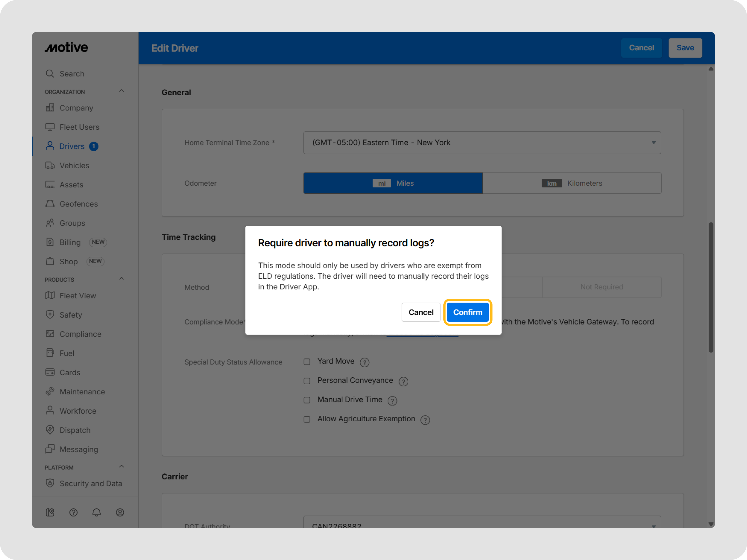The image size is (747, 560).
Task: Collapse the Products sidebar section
Action: (x=122, y=278)
